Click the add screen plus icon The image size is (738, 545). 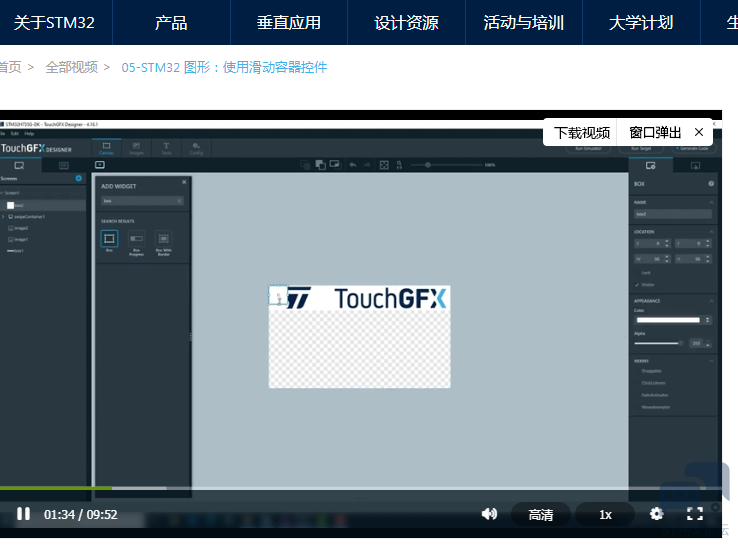[79, 178]
